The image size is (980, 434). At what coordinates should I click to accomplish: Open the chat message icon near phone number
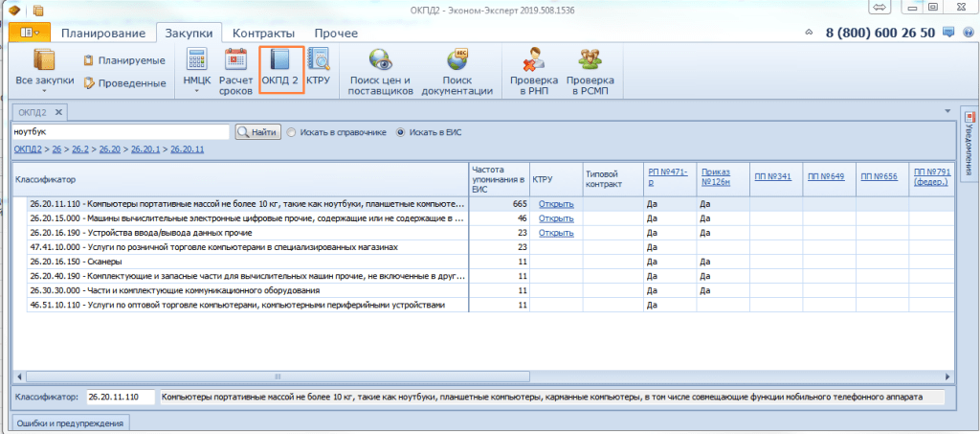pyautogui.click(x=948, y=32)
